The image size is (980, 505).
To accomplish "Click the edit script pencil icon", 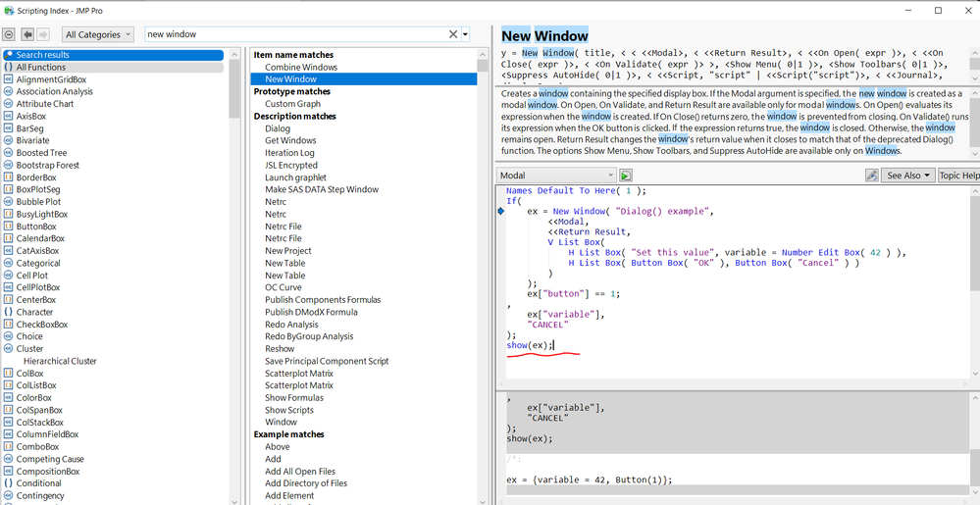I will (871, 176).
